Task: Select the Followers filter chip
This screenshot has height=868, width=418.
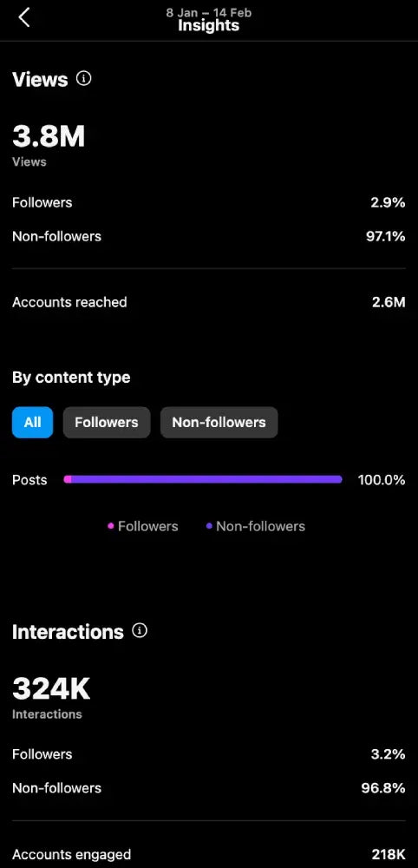Action: coord(107,423)
